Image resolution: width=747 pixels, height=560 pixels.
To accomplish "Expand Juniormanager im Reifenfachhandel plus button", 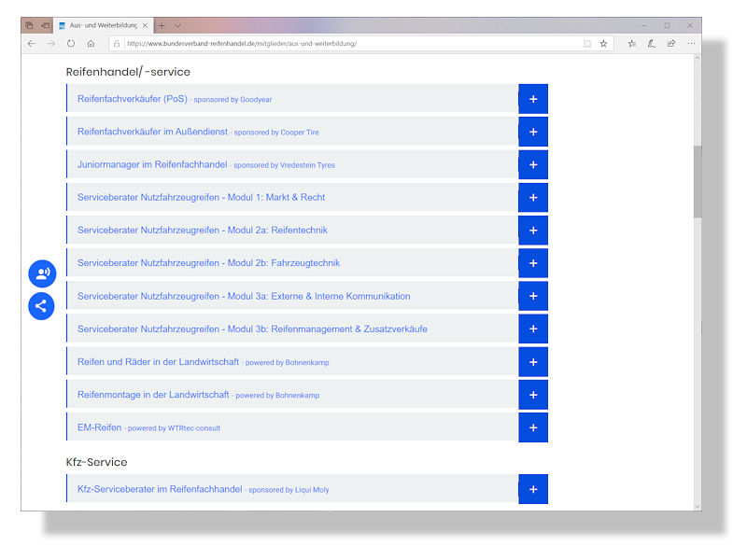I will pos(533,165).
